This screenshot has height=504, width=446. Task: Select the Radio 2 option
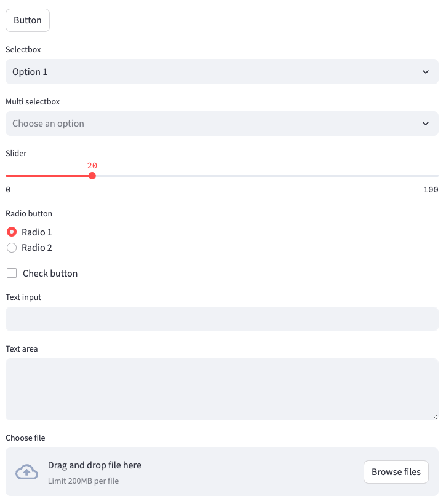(11, 248)
